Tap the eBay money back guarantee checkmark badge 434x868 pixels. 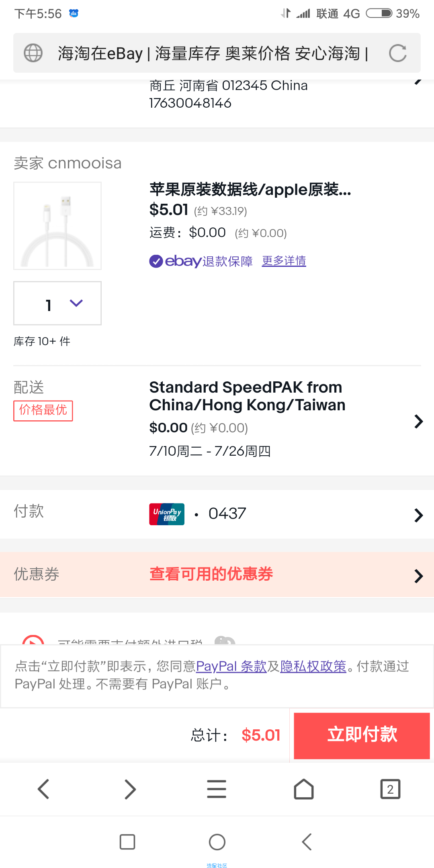pyautogui.click(x=156, y=261)
